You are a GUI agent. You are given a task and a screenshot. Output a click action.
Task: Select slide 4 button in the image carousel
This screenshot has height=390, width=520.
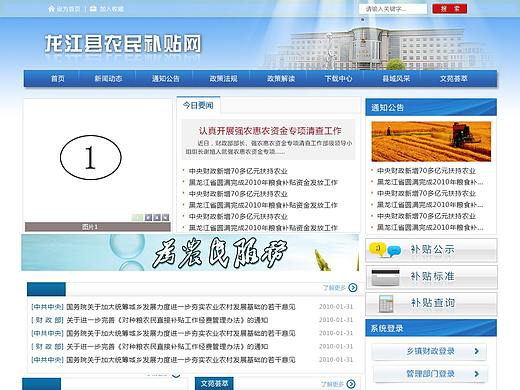tap(165, 218)
